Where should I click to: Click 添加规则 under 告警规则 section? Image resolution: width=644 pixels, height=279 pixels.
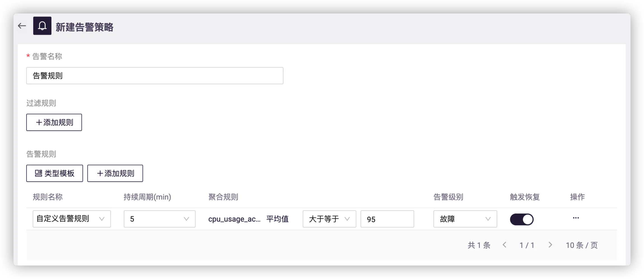115,173
